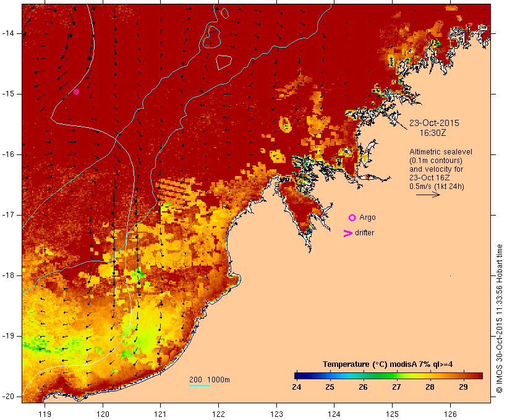Click the 'drifter' legend label
This screenshot has height=420, width=507.
[364, 233]
